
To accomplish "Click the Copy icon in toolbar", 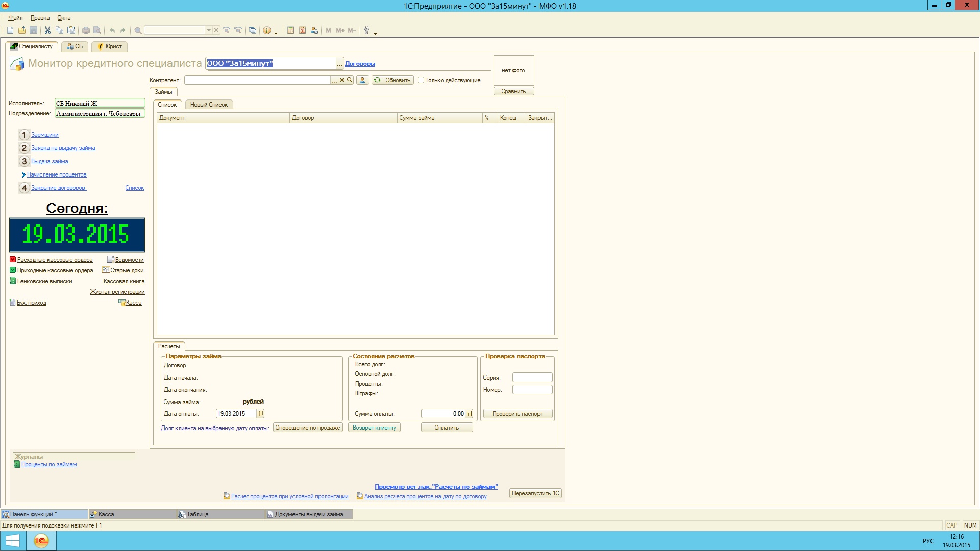I will tap(59, 31).
